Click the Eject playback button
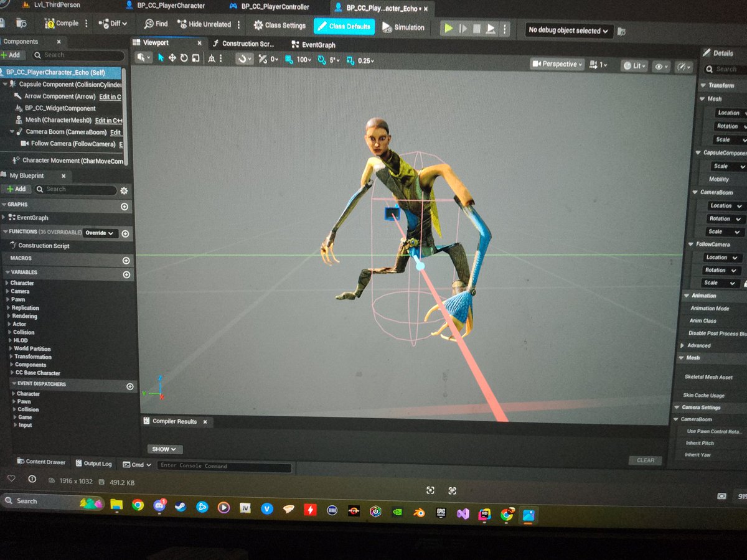Image resolution: width=747 pixels, height=560 pixels. pos(491,29)
